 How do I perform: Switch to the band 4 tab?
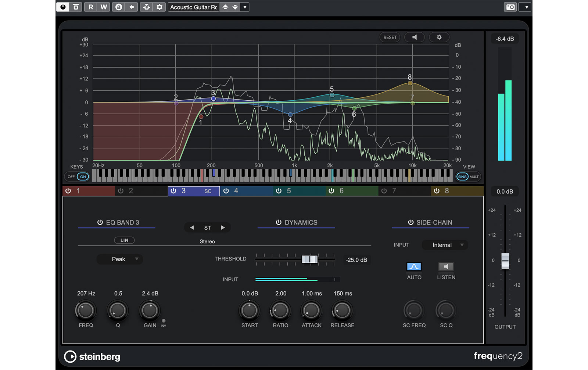(247, 191)
